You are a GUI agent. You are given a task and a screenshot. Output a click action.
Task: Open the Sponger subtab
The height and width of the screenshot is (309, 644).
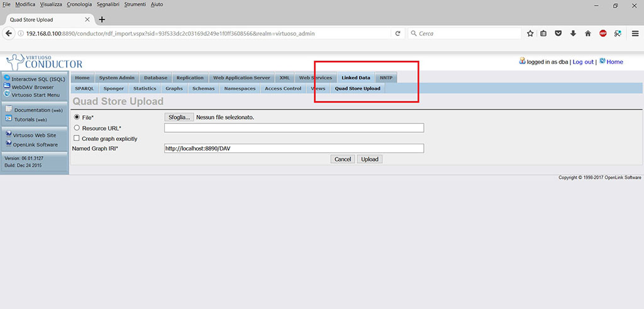tap(114, 88)
